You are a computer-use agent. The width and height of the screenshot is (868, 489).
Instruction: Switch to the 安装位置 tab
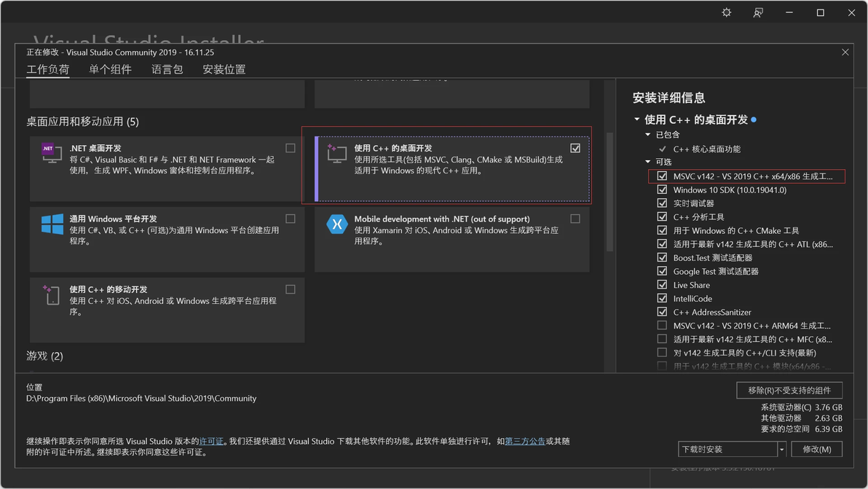224,69
